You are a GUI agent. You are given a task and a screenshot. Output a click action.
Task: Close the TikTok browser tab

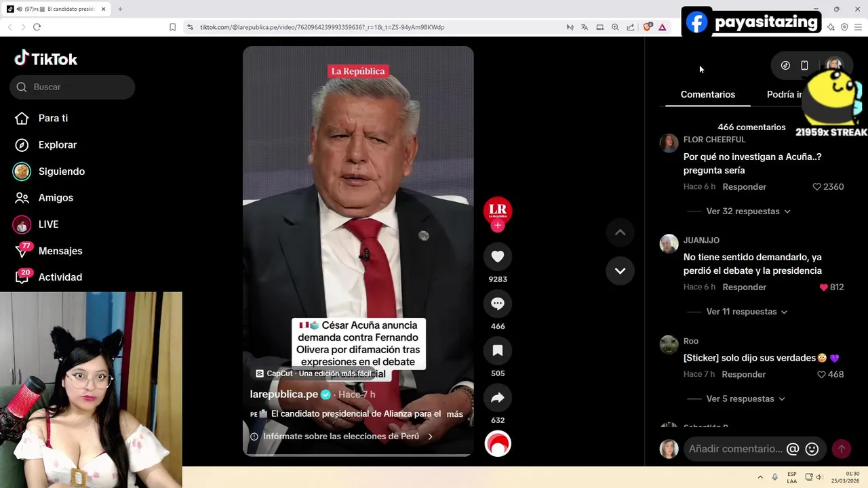104,9
